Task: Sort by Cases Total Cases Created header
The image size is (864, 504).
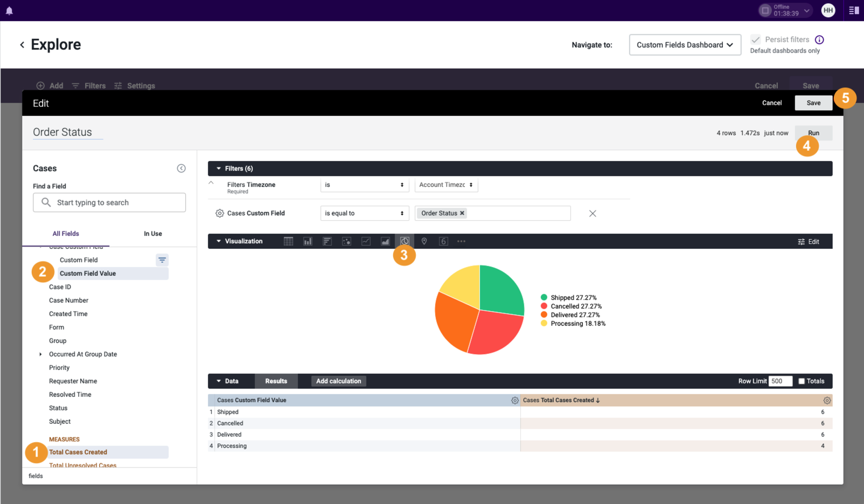Action: 561,400
